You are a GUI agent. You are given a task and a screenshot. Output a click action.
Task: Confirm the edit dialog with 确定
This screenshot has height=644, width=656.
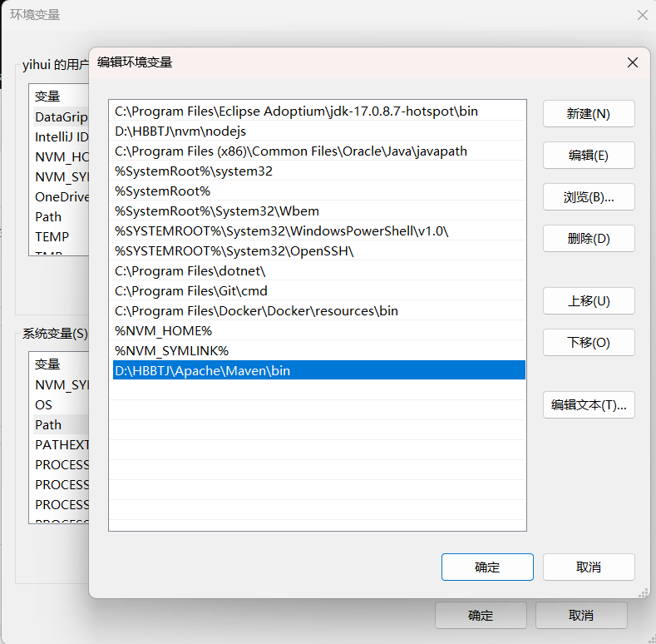(487, 567)
